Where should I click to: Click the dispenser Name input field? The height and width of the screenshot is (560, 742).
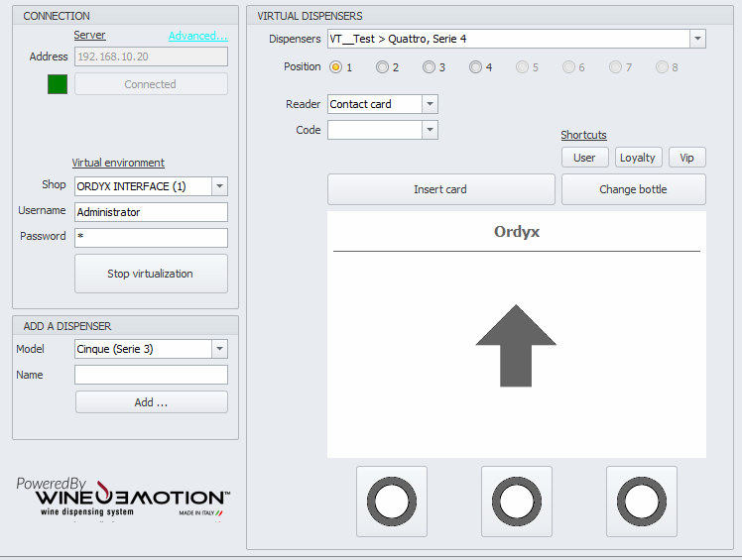coord(151,375)
